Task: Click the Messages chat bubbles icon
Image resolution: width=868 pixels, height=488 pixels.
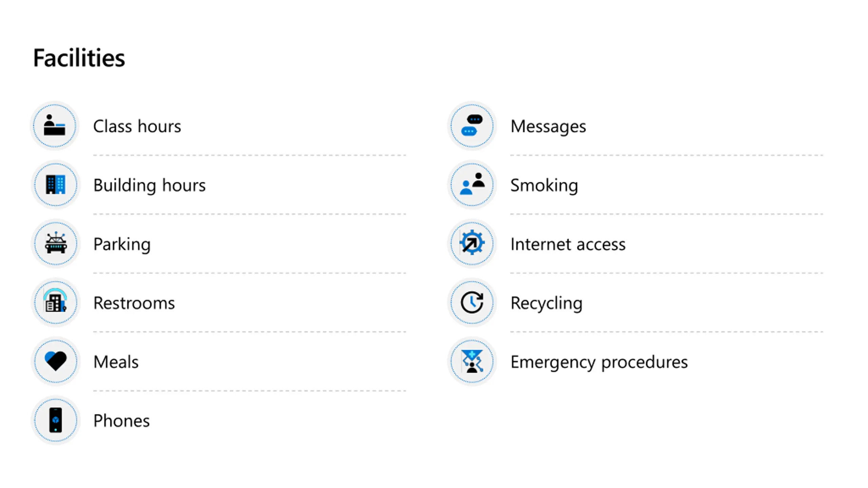Action: [472, 126]
